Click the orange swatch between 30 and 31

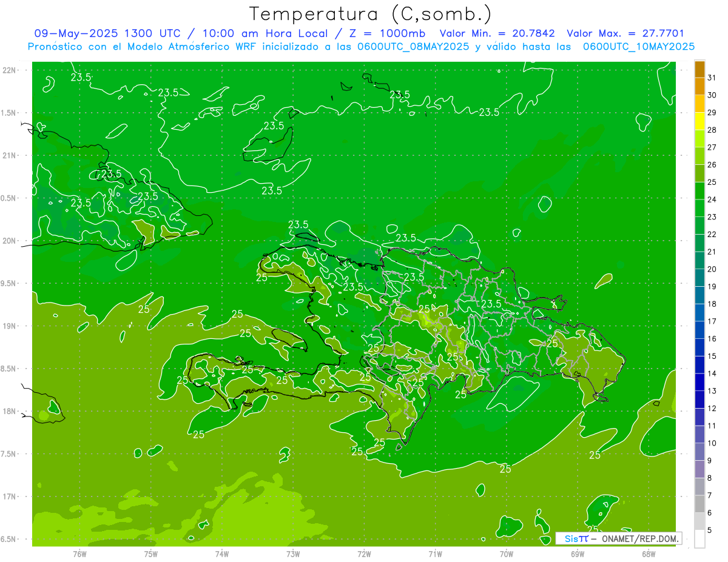(x=699, y=86)
